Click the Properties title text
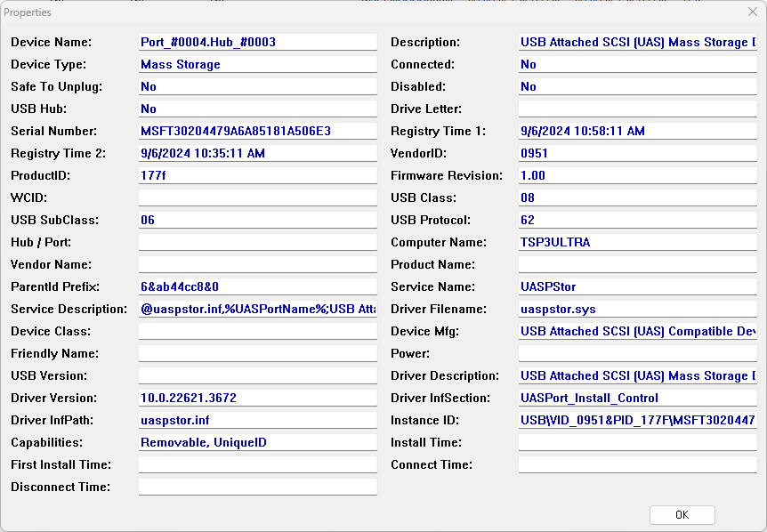This screenshot has width=767, height=532. (x=28, y=12)
